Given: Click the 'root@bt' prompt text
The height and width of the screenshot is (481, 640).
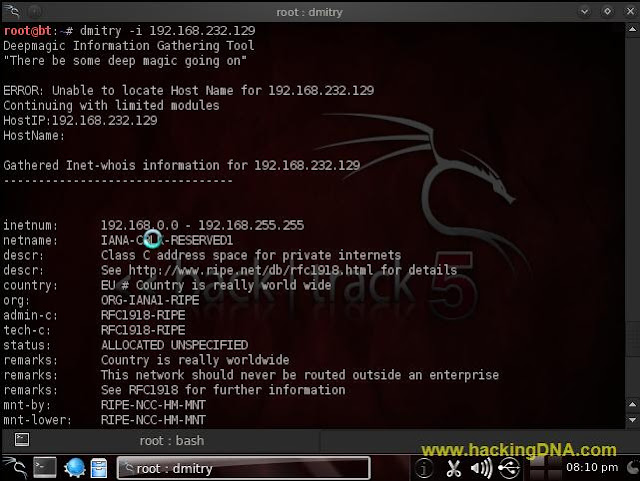Looking at the screenshot, I should (x=27, y=31).
